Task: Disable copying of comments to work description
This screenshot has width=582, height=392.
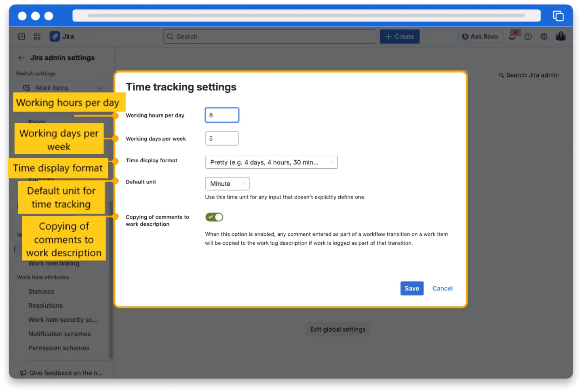Action: [214, 217]
